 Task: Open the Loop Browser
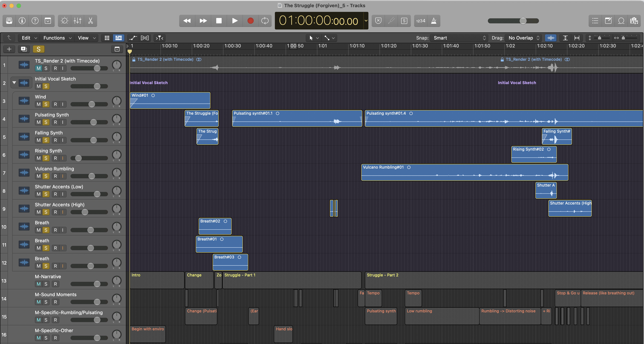pos(621,21)
